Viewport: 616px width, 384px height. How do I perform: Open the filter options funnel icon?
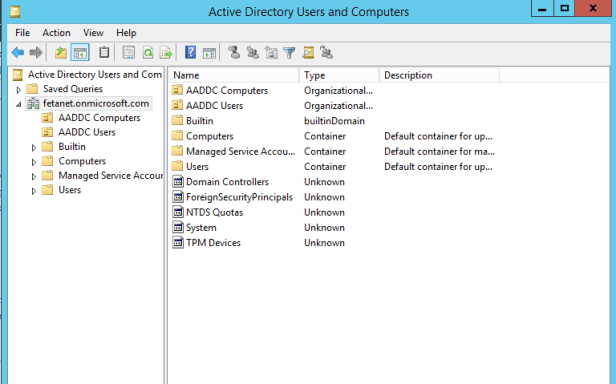[x=289, y=52]
